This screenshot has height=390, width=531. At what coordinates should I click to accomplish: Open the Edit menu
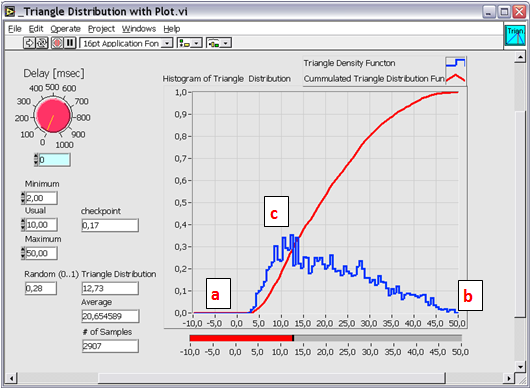coord(36,29)
